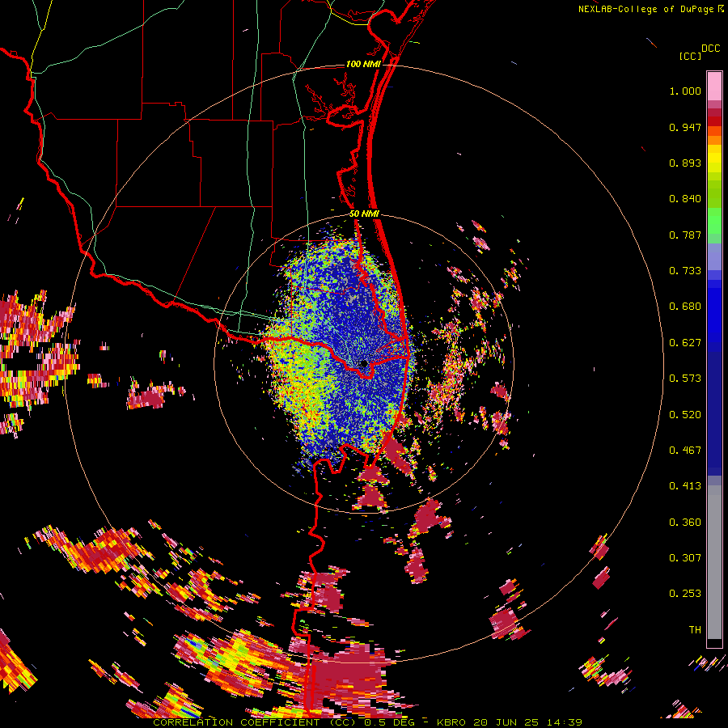The width and height of the screenshot is (728, 728).
Task: Select the 0.573 value on the color scale
Action: click(x=685, y=379)
